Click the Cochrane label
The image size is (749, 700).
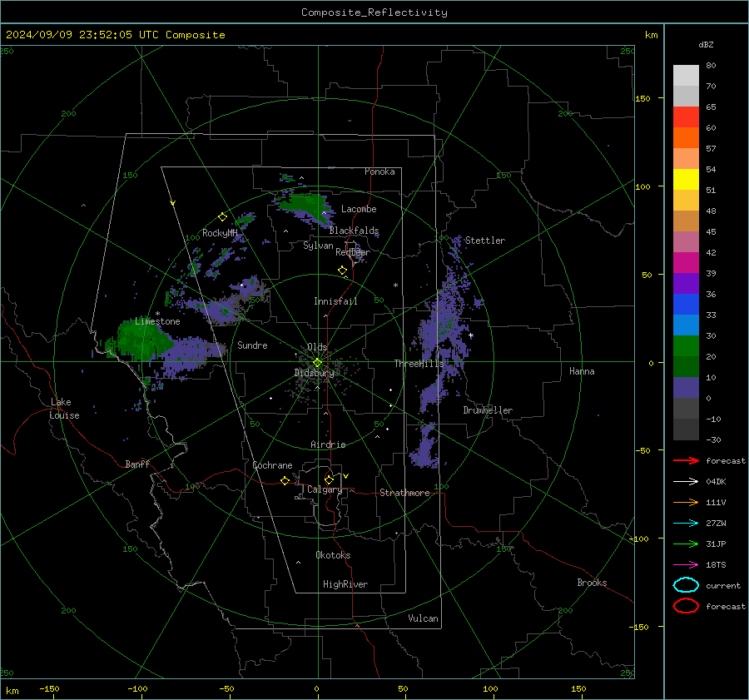(x=272, y=465)
